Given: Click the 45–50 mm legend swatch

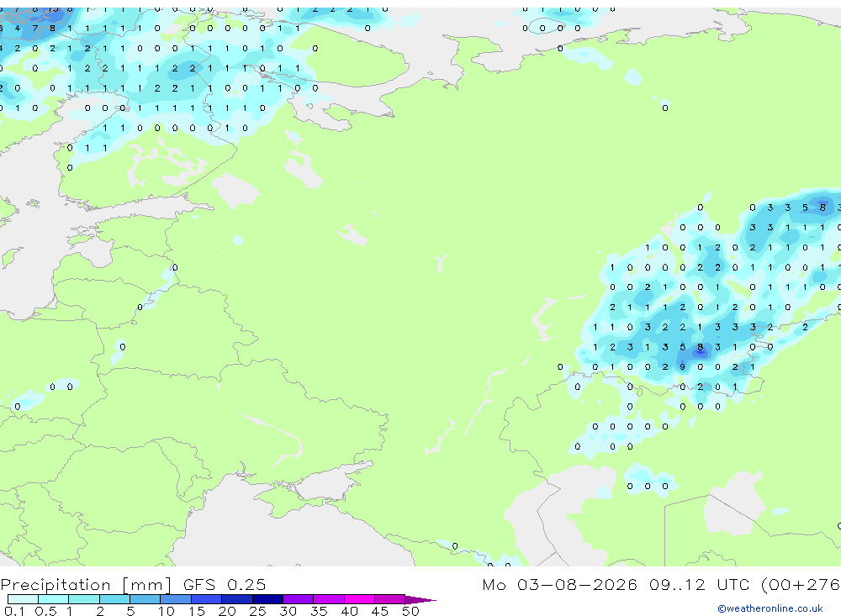Looking at the screenshot, I should coord(390,599).
